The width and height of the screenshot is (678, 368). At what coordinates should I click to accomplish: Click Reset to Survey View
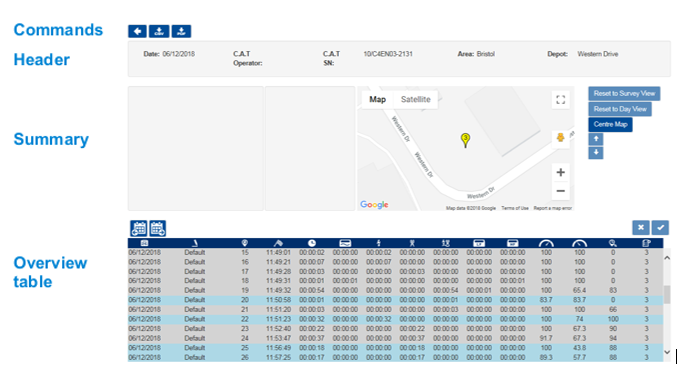tap(624, 93)
